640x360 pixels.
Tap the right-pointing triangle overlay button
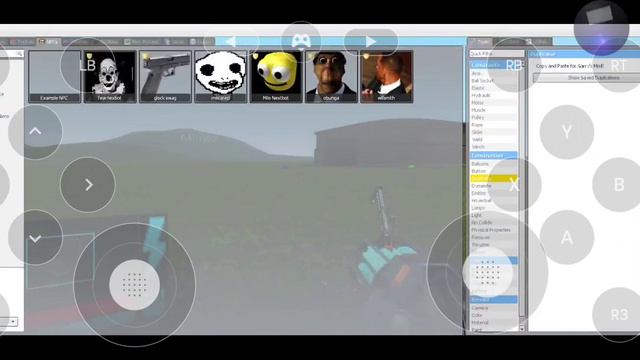(371, 42)
